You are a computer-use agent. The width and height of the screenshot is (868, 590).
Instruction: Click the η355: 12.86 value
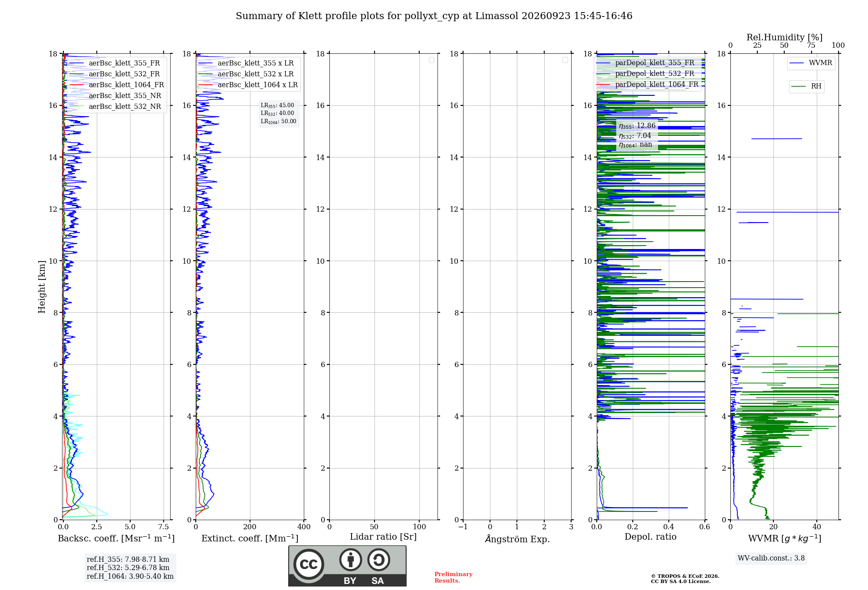(x=637, y=126)
